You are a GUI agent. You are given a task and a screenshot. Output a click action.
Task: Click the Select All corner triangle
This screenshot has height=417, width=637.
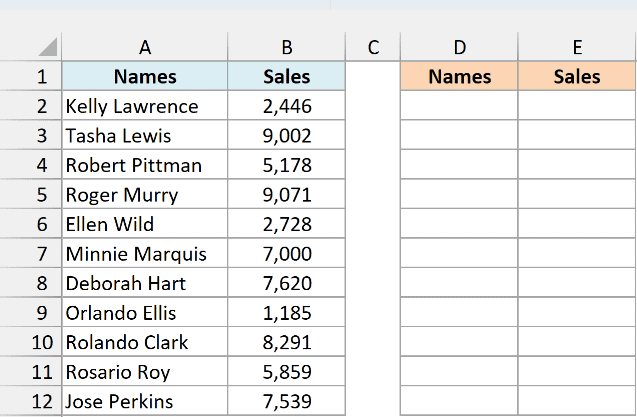click(48, 47)
